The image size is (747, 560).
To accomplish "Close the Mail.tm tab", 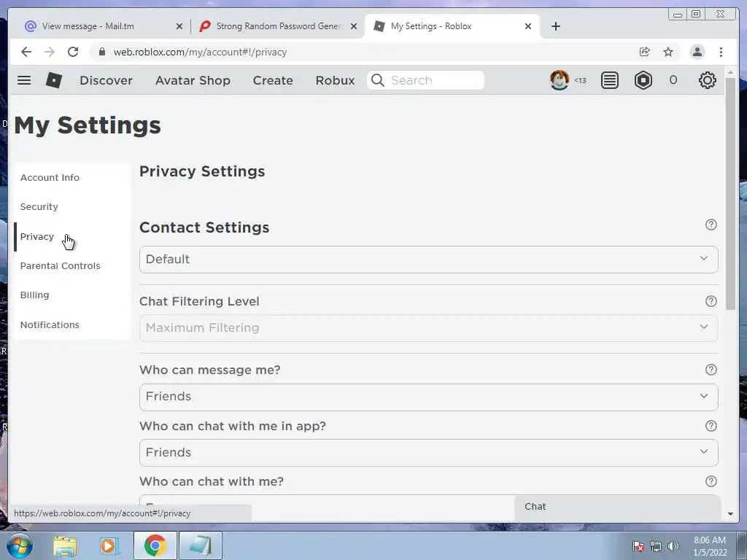I will pos(179,26).
